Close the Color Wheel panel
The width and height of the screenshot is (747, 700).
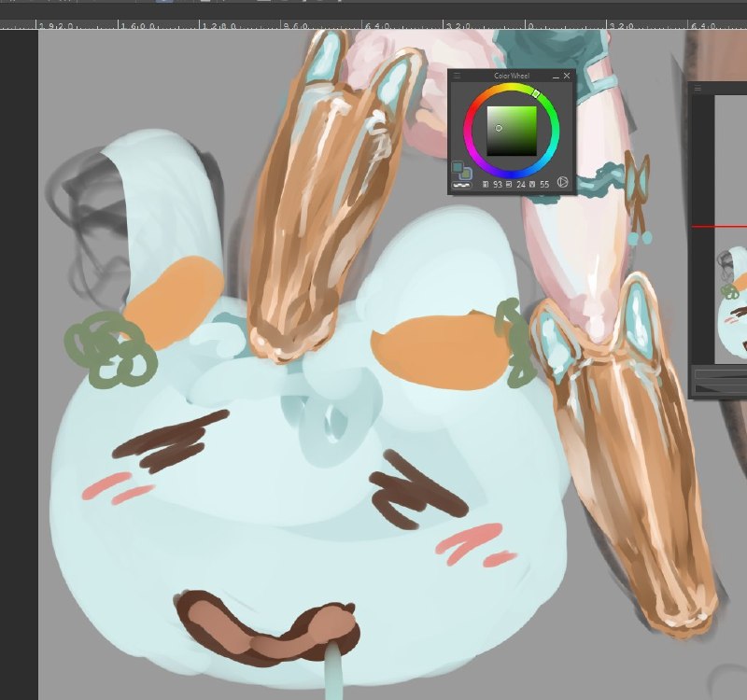pyautogui.click(x=567, y=76)
